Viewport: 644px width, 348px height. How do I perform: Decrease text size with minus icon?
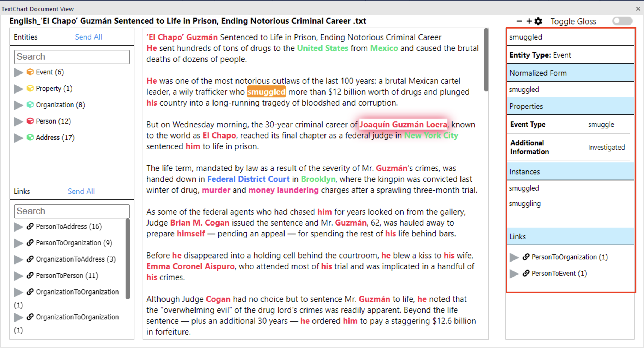pyautogui.click(x=519, y=21)
